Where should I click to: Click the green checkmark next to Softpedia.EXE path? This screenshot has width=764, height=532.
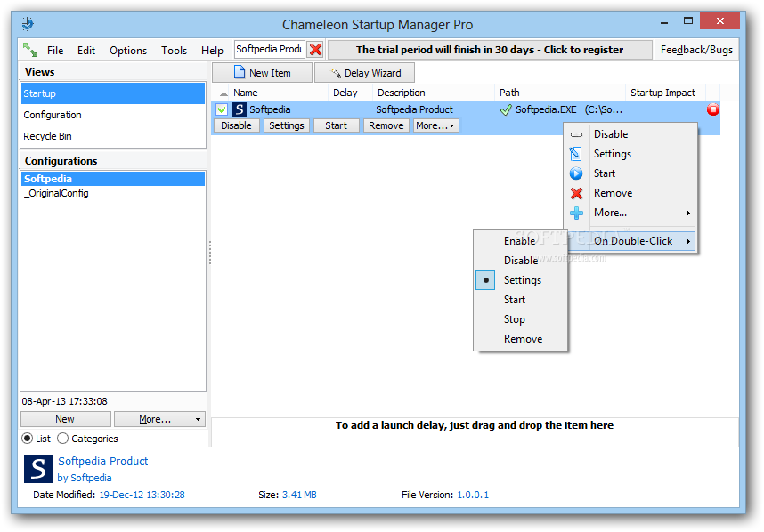coord(506,110)
